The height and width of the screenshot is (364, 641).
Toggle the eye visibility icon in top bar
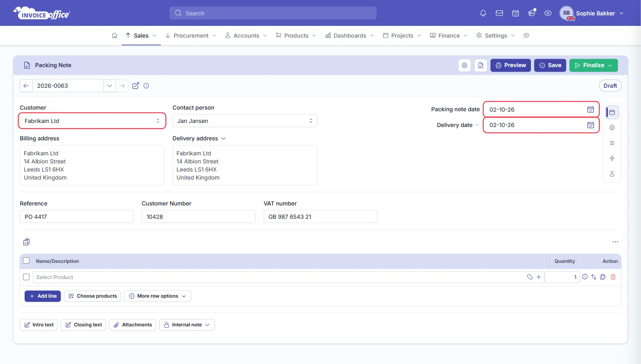tap(548, 13)
